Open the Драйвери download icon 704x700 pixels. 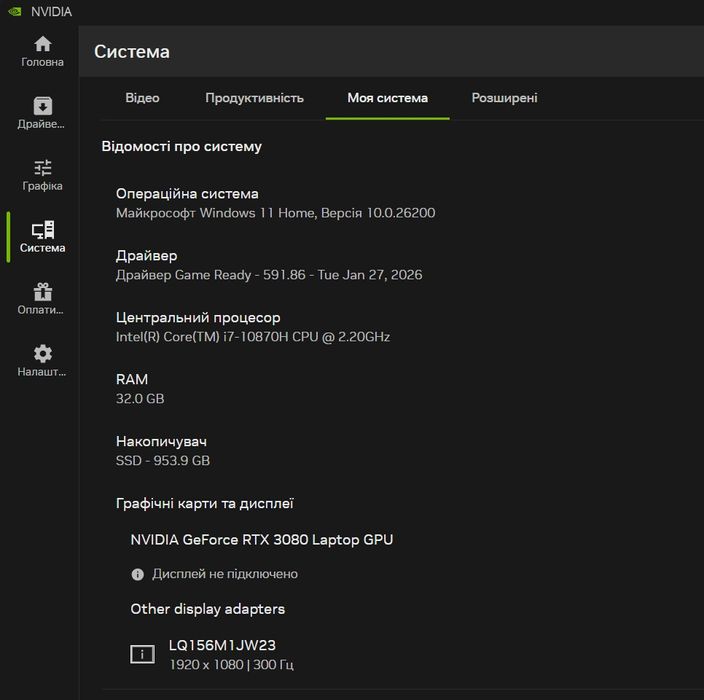pyautogui.click(x=42, y=106)
